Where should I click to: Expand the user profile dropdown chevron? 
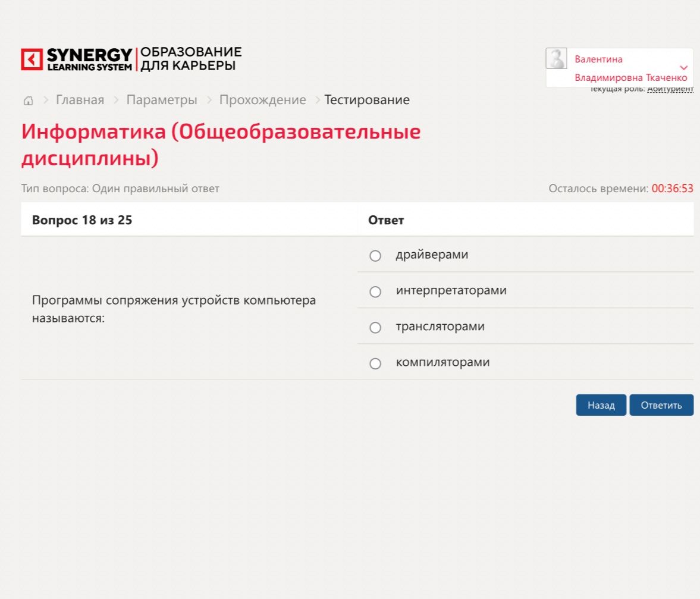(x=683, y=68)
